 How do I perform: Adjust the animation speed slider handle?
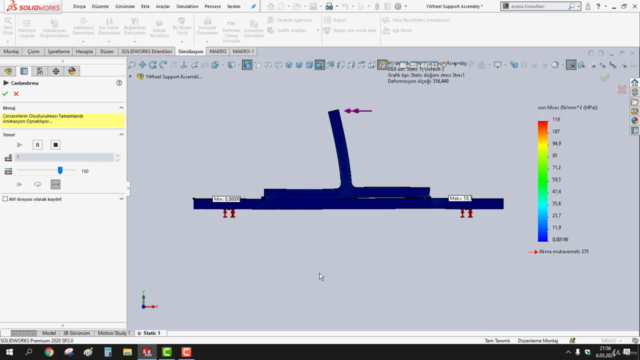(x=60, y=171)
